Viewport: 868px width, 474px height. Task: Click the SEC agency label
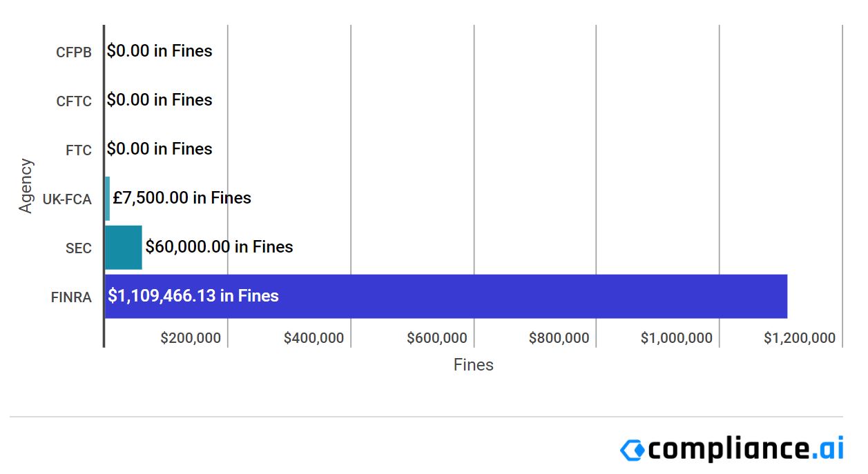click(x=79, y=248)
